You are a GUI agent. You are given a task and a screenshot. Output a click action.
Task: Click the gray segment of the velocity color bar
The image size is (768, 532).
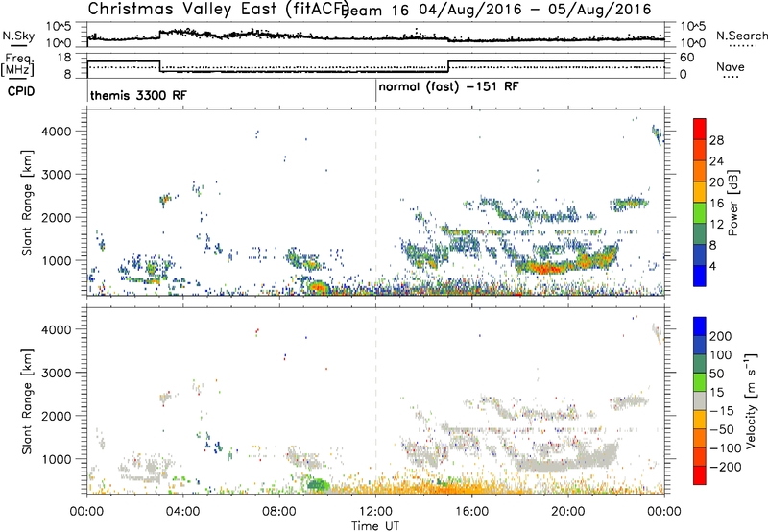(x=700, y=400)
